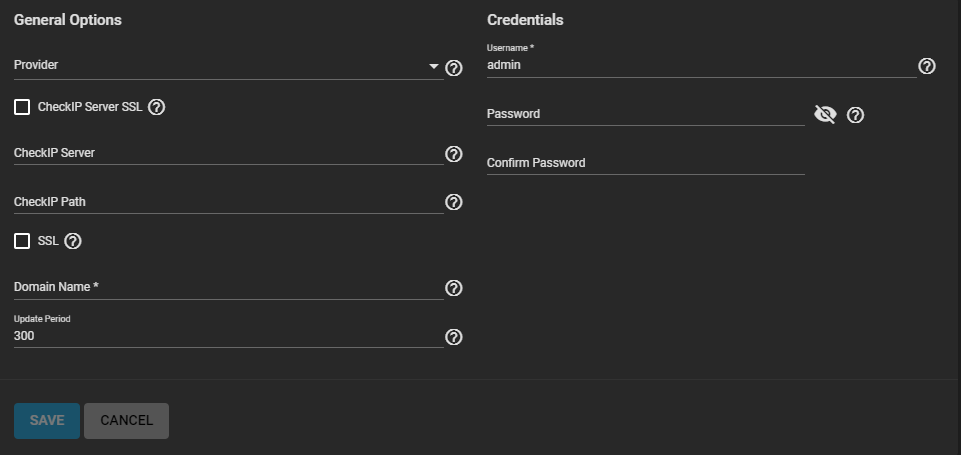The image size is (961, 455).
Task: Open Domain Name help tooltip
Action: point(454,288)
